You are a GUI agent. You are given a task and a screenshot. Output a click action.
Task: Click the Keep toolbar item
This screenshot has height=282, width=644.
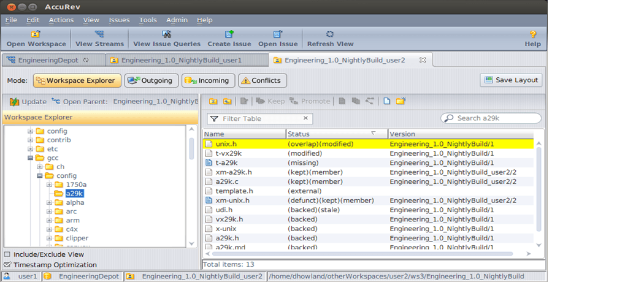270,101
